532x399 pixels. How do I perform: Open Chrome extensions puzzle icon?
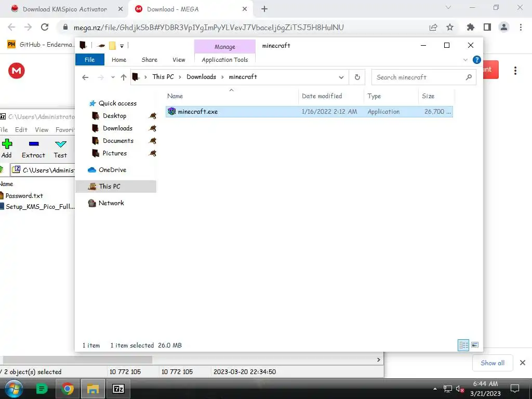[x=470, y=27]
